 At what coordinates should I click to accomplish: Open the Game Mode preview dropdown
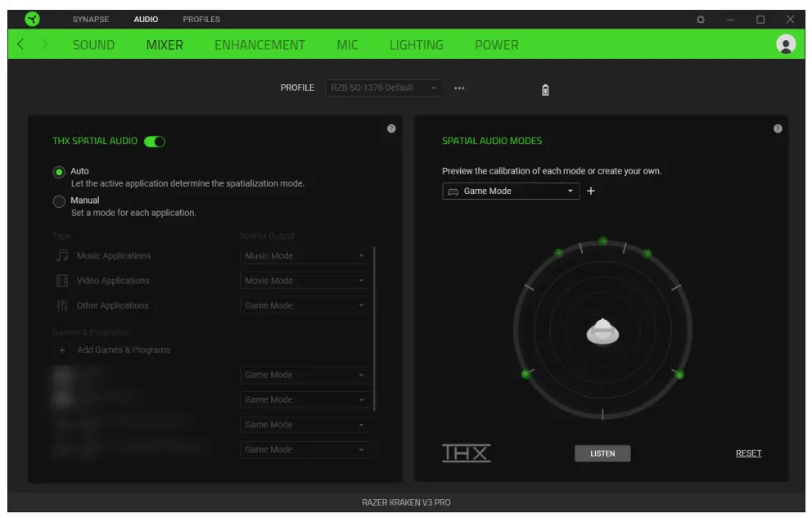pyautogui.click(x=511, y=191)
